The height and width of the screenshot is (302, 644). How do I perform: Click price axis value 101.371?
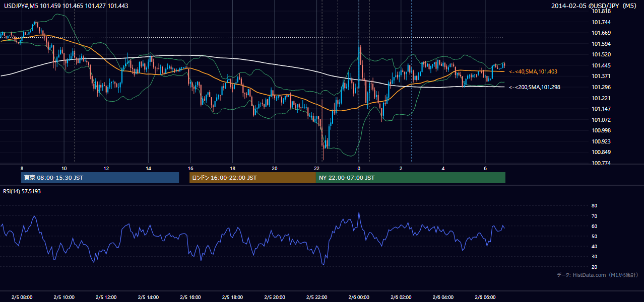pos(601,76)
